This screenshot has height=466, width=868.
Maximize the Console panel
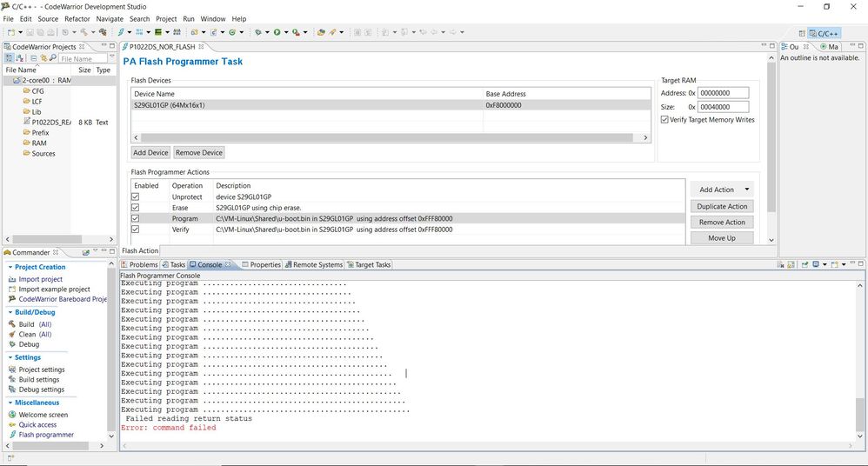coord(861,264)
